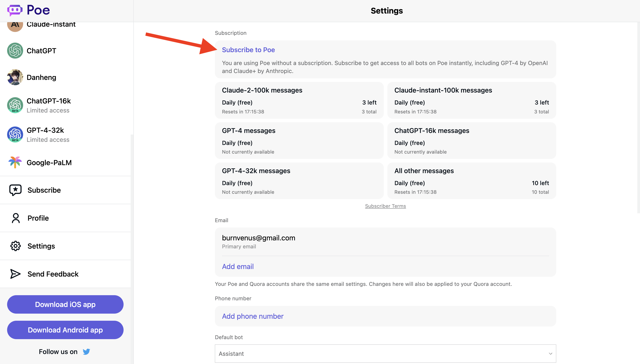Open the ChatGPT bot avatar
The image size is (640, 364).
pyautogui.click(x=15, y=51)
